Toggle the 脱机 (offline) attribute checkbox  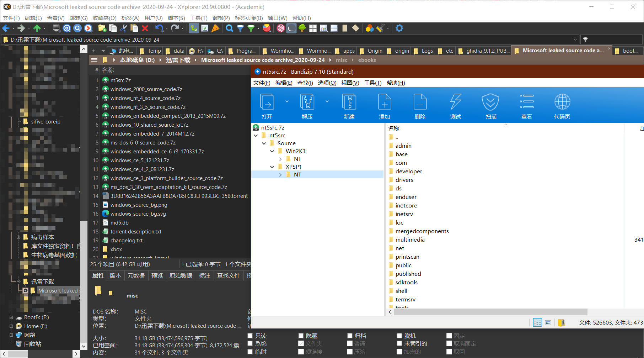[x=399, y=336]
